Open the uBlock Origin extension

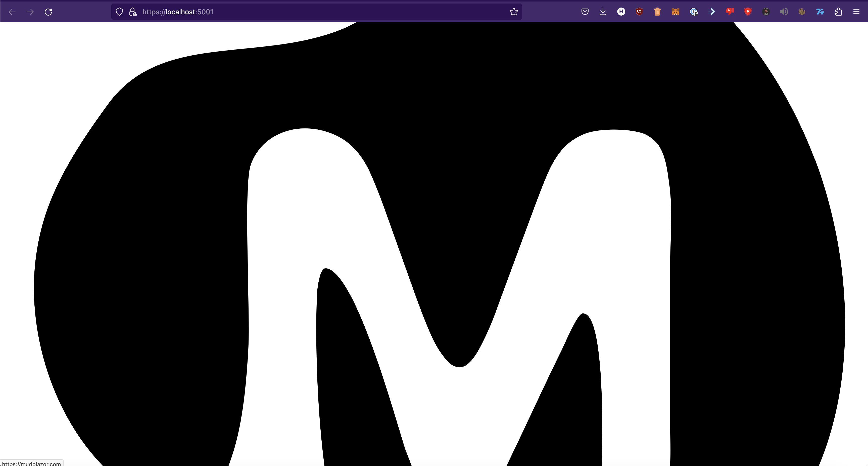(x=639, y=12)
